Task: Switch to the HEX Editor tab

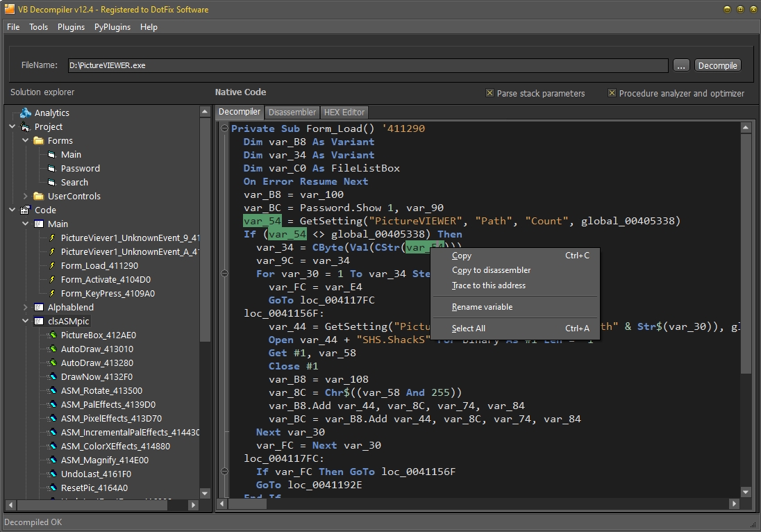Action: (x=344, y=113)
